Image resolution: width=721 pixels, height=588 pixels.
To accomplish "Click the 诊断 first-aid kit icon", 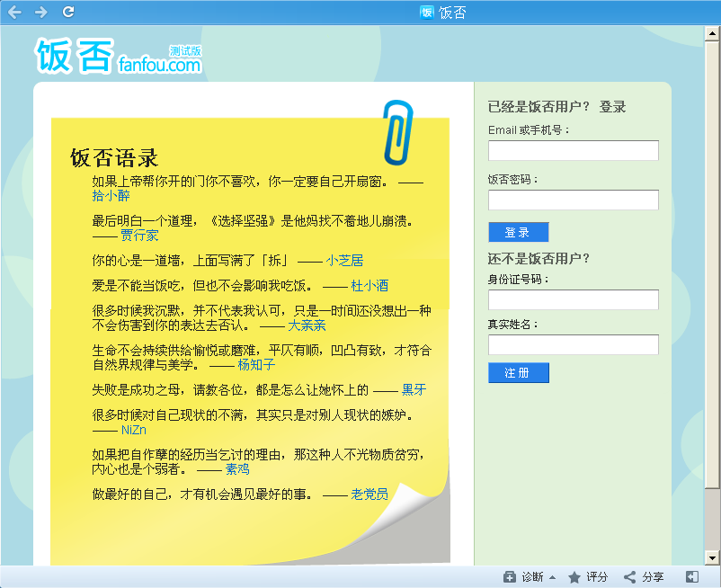I will pos(510,577).
